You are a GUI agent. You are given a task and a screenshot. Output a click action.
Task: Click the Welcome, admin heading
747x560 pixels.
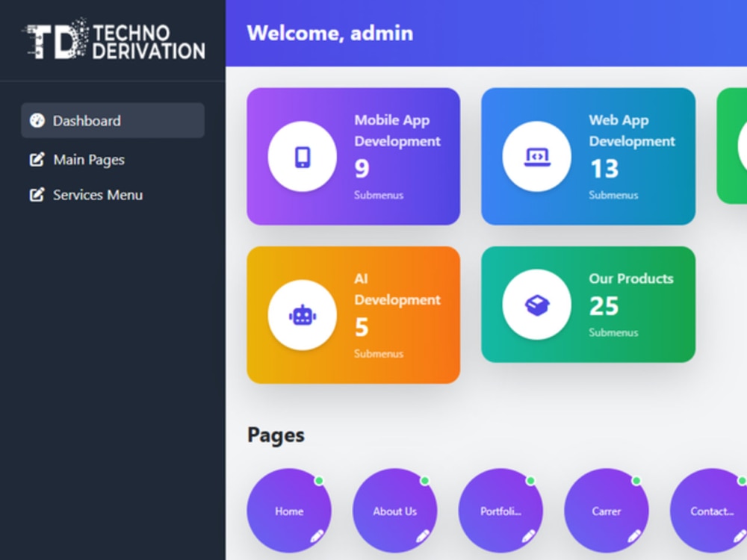330,34
